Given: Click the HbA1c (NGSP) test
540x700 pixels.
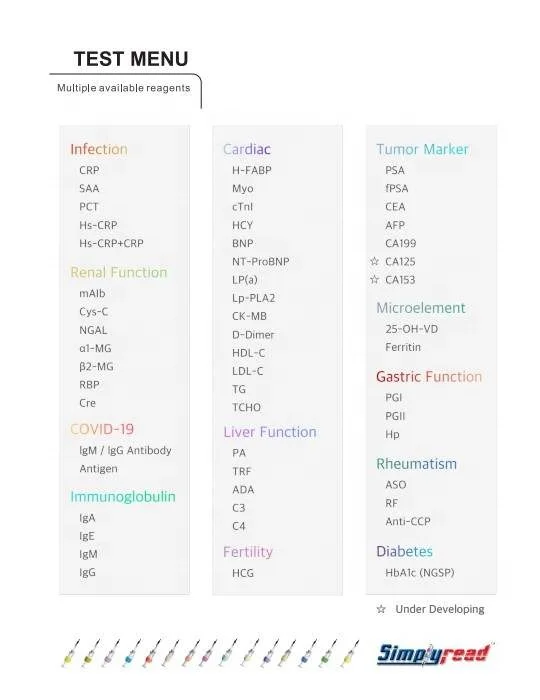Looking at the screenshot, I should point(420,573).
